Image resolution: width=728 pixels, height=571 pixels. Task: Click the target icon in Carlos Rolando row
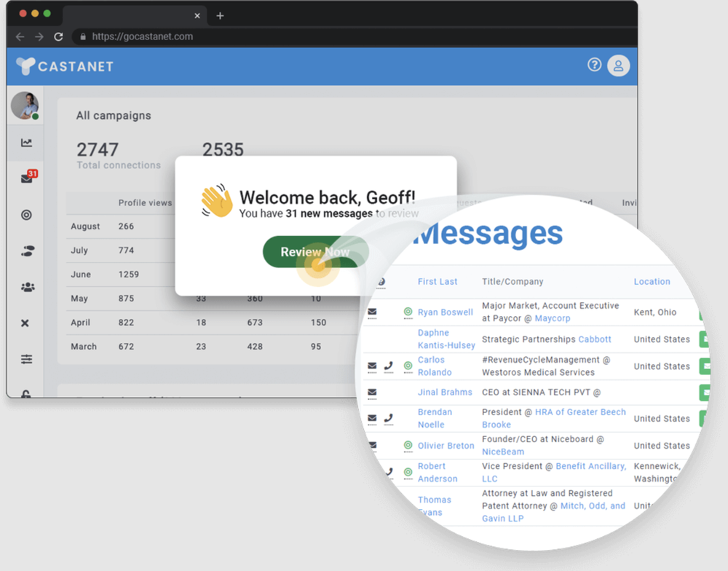point(408,366)
